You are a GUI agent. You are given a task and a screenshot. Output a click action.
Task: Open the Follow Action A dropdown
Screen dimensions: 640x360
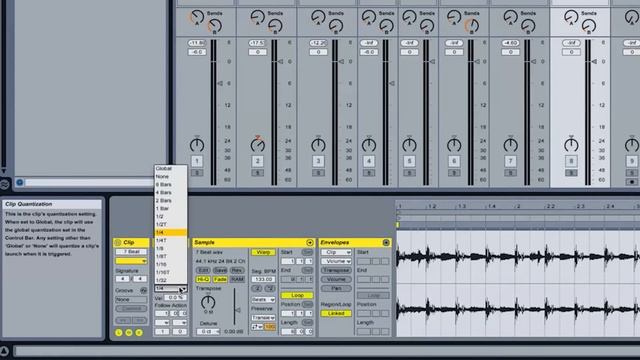162,322
